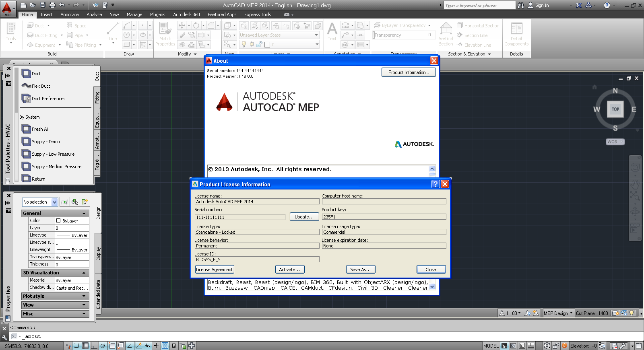
Task: Click the toolbar lock icon in status bar
Action: point(555,346)
